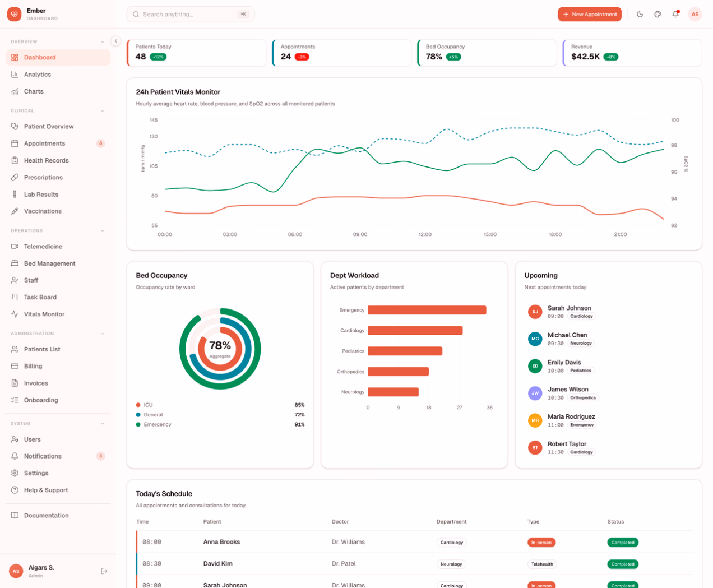Click the Revenue $42.5K stat card
The image size is (713, 588).
[x=632, y=53]
